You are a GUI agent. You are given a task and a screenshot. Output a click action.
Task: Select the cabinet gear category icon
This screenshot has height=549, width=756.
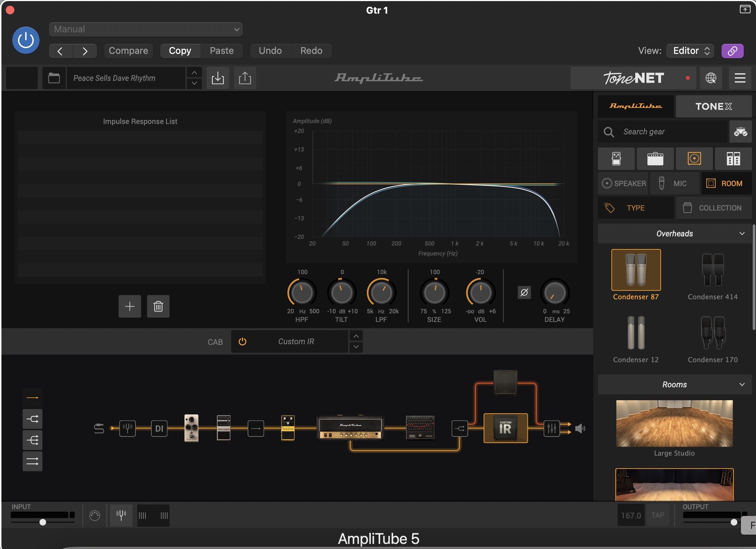(x=694, y=158)
